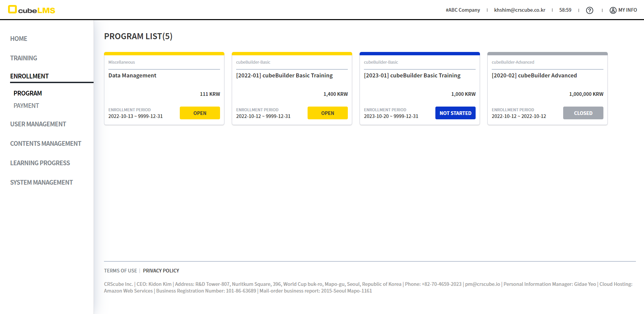644x314 pixels.
Task: Open the Data Management program title
Action: (x=132, y=75)
